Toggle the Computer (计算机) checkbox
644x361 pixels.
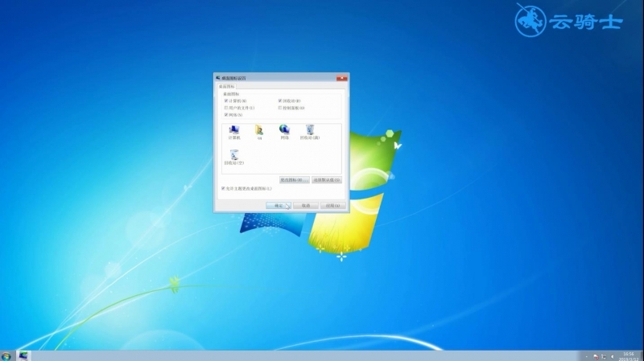point(226,101)
